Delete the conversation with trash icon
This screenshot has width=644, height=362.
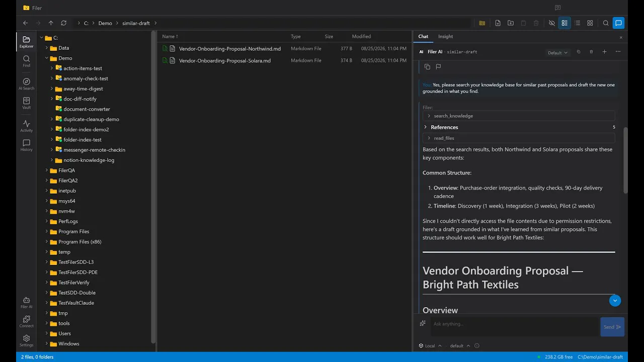(591, 52)
